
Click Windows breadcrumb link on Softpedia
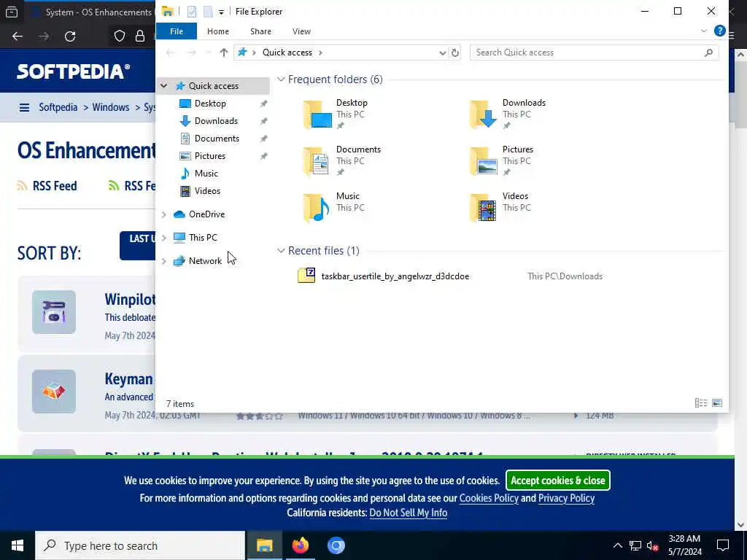pyautogui.click(x=111, y=107)
